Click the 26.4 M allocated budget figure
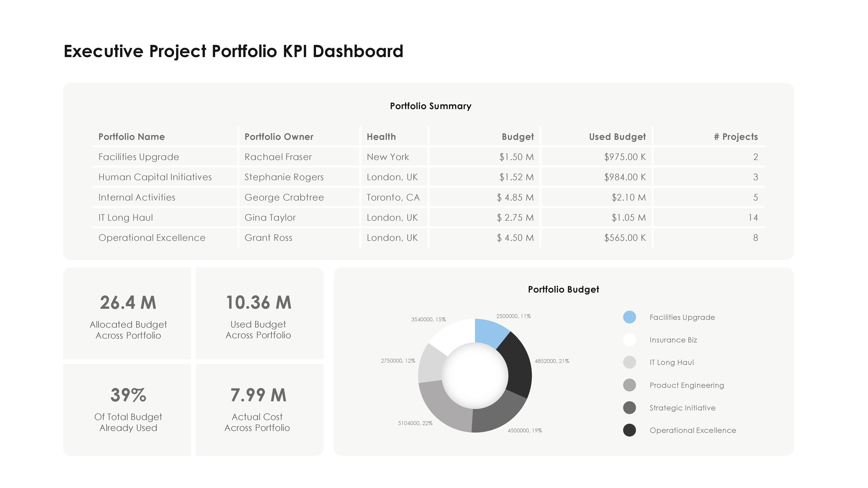868x488 pixels. 128,302
